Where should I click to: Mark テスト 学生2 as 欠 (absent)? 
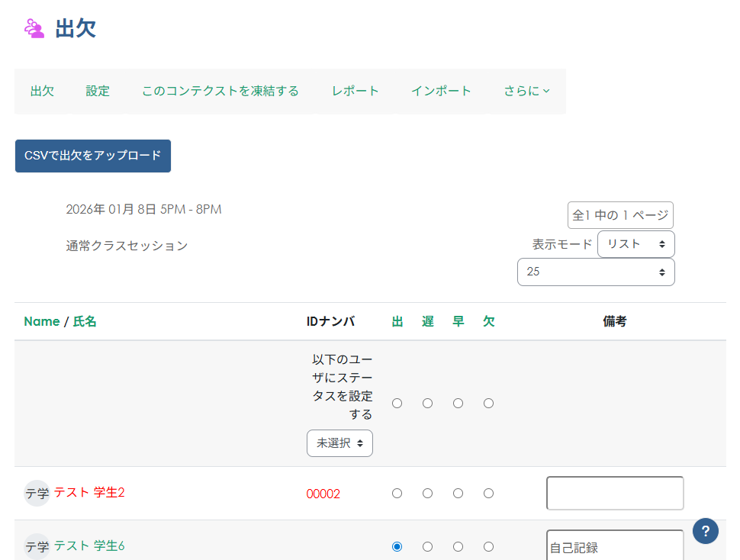(x=488, y=494)
